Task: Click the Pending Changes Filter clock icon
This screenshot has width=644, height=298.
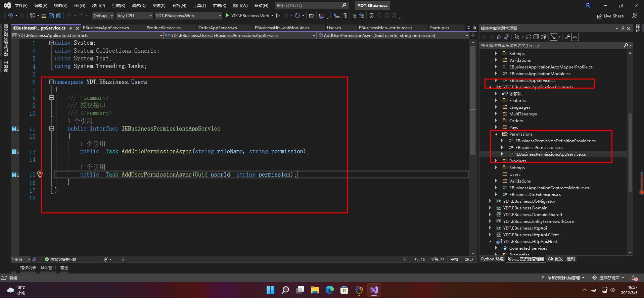Action: (x=517, y=37)
